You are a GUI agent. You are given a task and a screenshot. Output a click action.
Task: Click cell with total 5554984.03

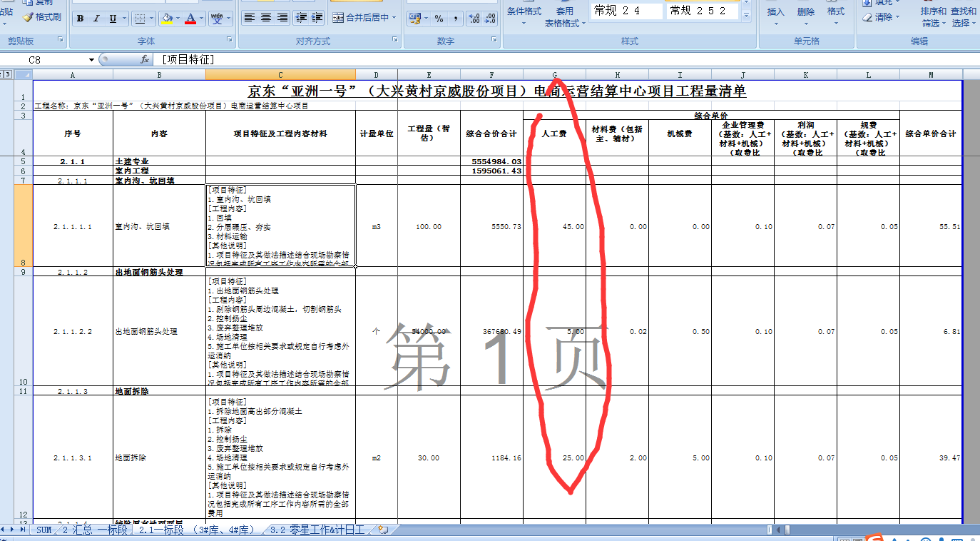pyautogui.click(x=492, y=161)
